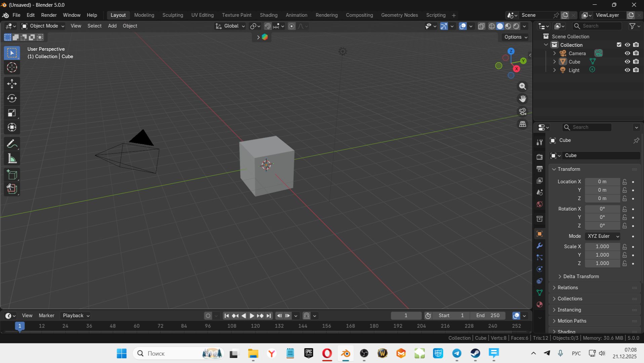The image size is (644, 363).
Task: Open the Render menu
Action: (x=49, y=15)
